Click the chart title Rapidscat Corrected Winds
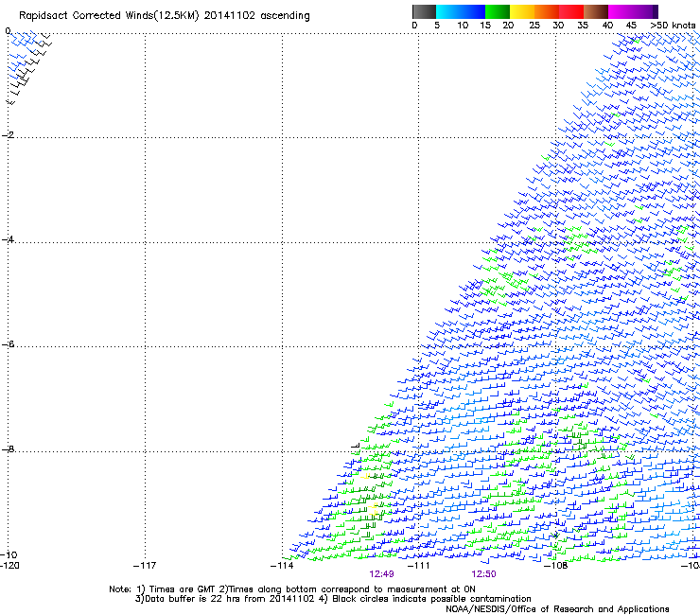The width and height of the screenshot is (700, 615). [x=164, y=16]
